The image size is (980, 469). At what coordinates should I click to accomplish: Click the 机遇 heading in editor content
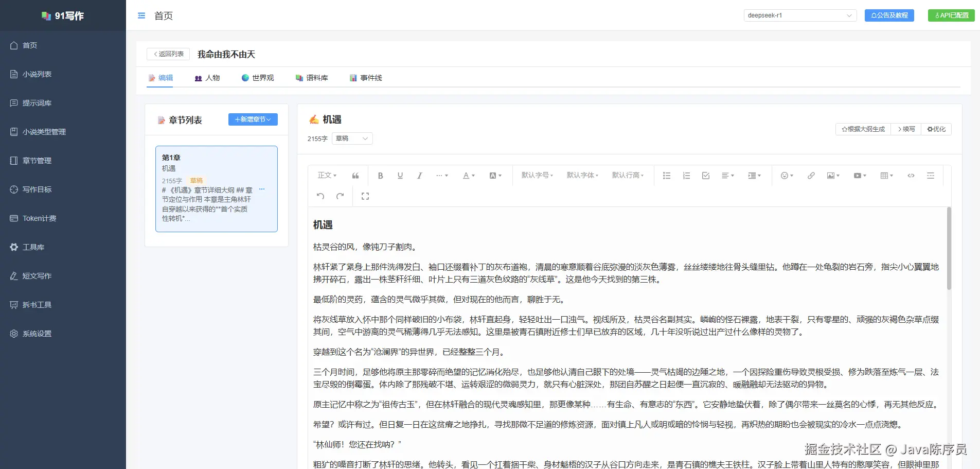tap(323, 225)
